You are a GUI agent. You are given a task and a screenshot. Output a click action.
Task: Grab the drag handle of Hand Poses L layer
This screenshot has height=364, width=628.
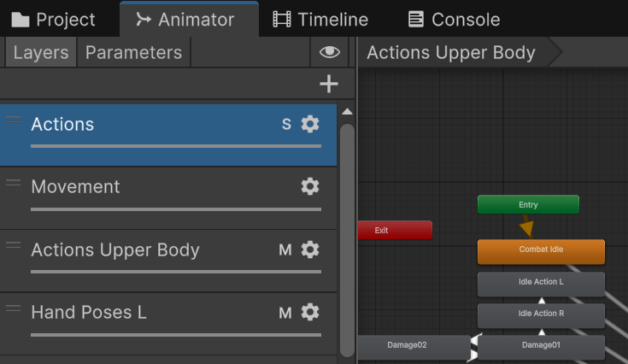(x=13, y=308)
